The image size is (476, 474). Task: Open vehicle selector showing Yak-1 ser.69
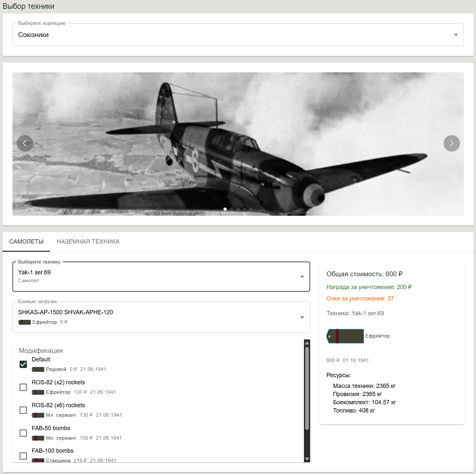point(161,277)
